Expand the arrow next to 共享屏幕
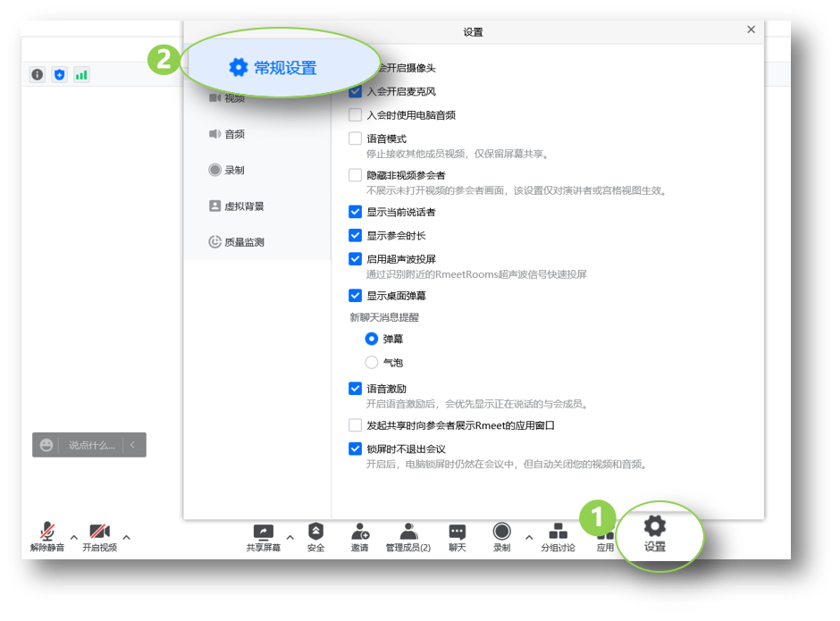The width and height of the screenshot is (840, 621). coord(290,537)
